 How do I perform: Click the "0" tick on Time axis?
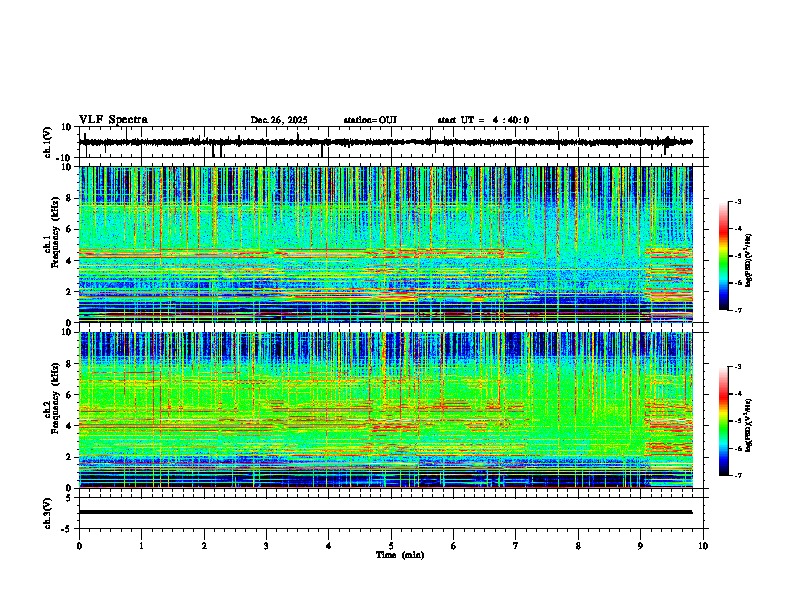coord(79,546)
